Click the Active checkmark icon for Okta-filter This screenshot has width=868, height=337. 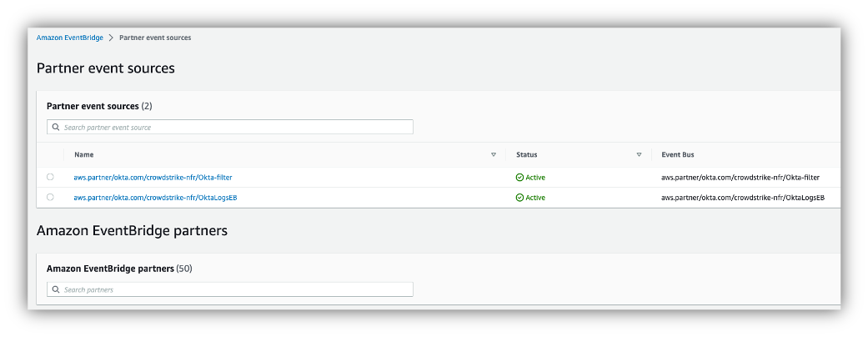click(519, 177)
